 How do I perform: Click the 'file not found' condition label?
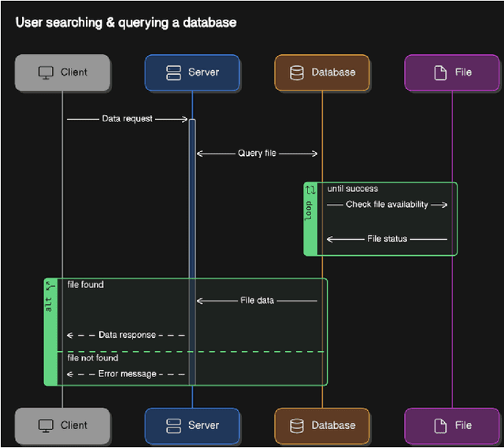[93, 358]
